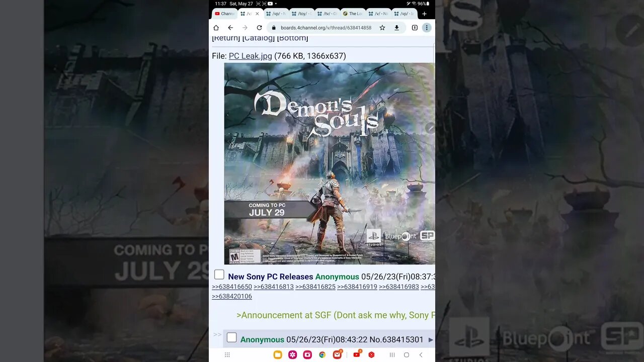Switch to the first /vp/ tab

coord(276,14)
